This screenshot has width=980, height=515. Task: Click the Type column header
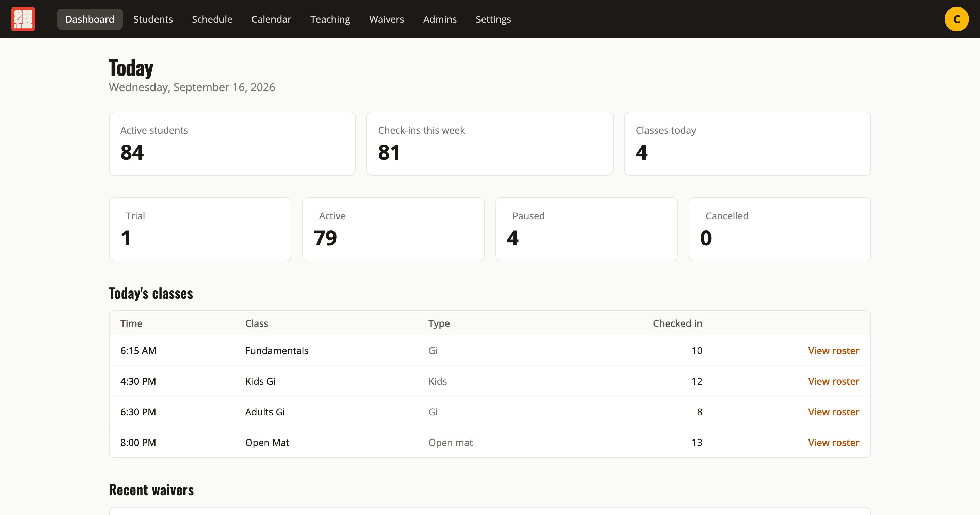tap(439, 324)
